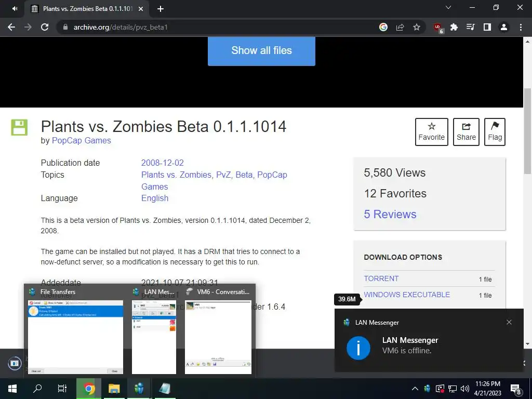Download the TORRENT file

point(381,278)
